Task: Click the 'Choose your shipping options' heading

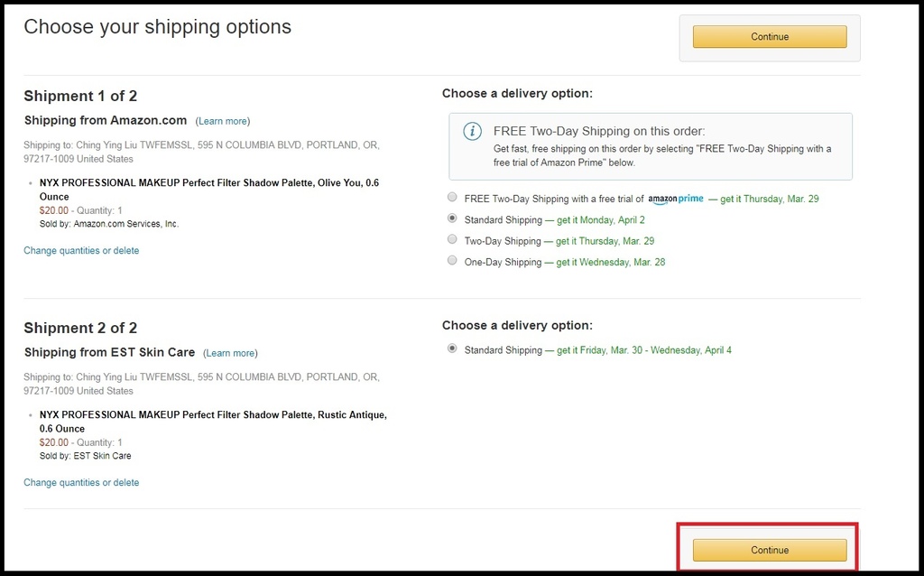Action: [x=157, y=27]
